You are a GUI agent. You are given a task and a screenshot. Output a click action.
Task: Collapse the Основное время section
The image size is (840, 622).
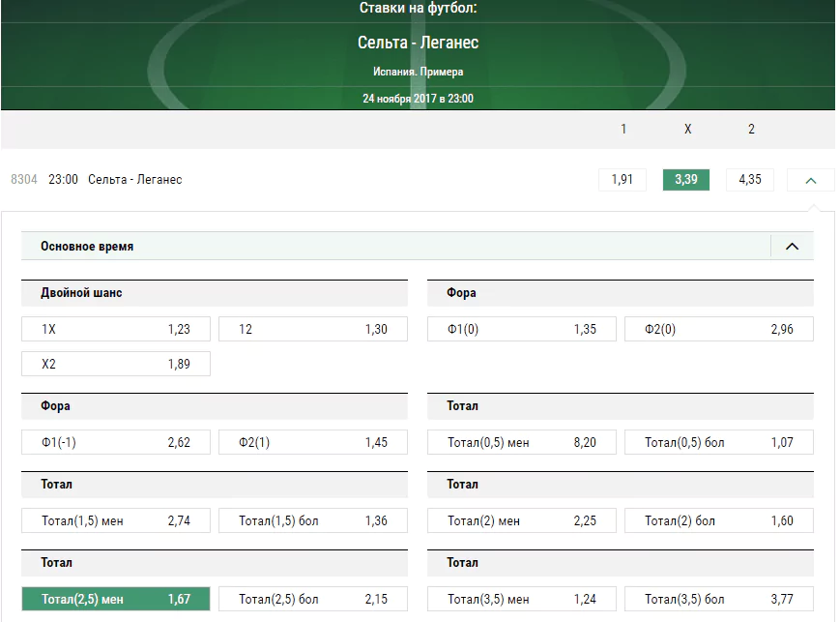[x=792, y=246]
